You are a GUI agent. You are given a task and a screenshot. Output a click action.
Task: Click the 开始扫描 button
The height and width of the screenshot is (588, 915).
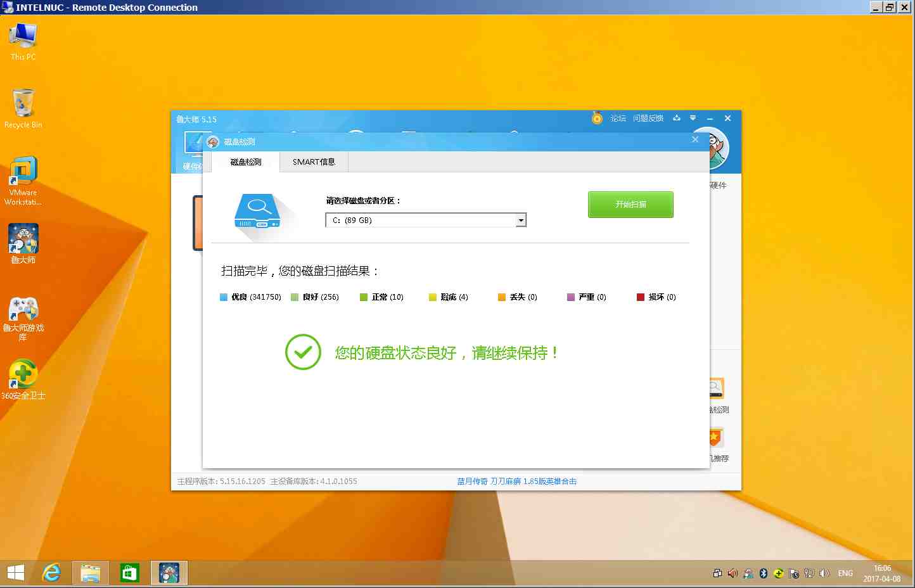pos(630,205)
